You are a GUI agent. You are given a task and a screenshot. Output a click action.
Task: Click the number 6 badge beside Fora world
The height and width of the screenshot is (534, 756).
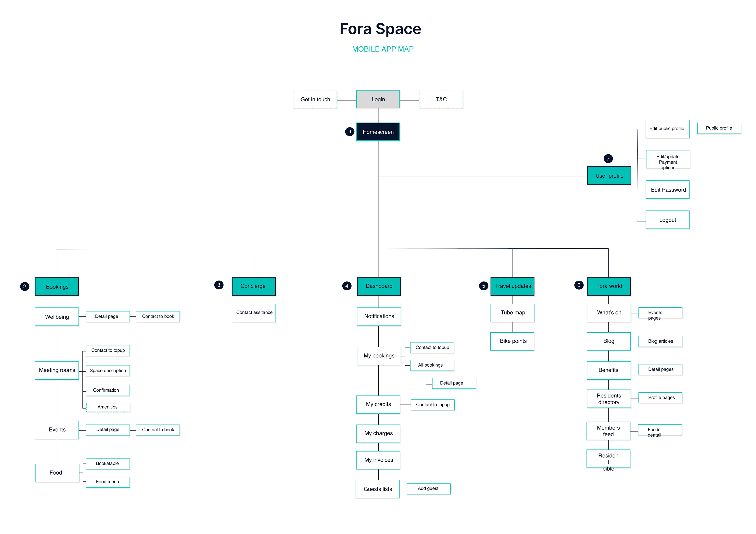(x=579, y=285)
